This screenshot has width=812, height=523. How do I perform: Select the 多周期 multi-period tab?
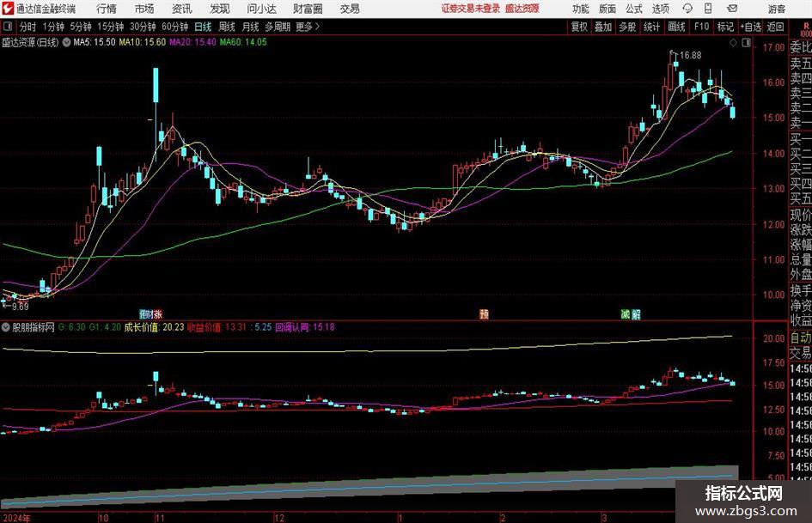278,27
